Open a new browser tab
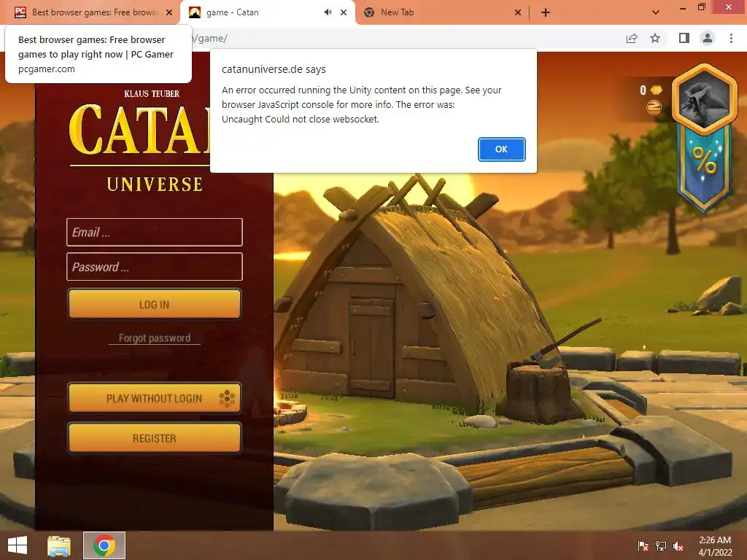 pyautogui.click(x=546, y=12)
